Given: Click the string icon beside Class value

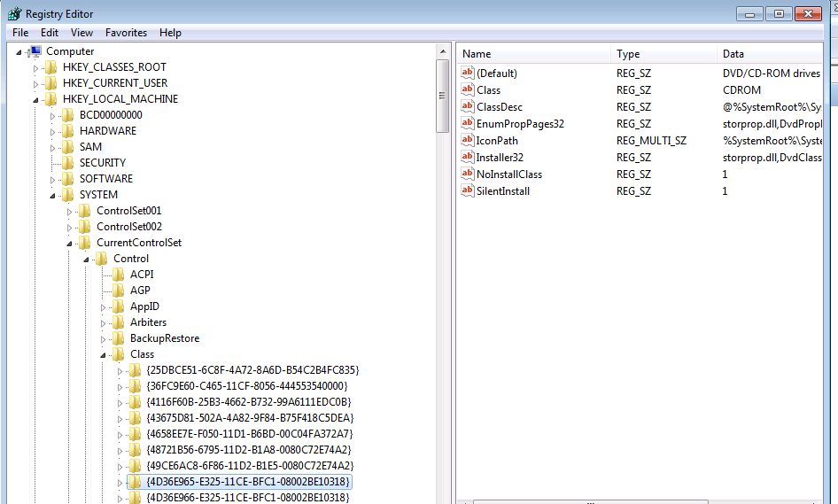Looking at the screenshot, I should 468,89.
